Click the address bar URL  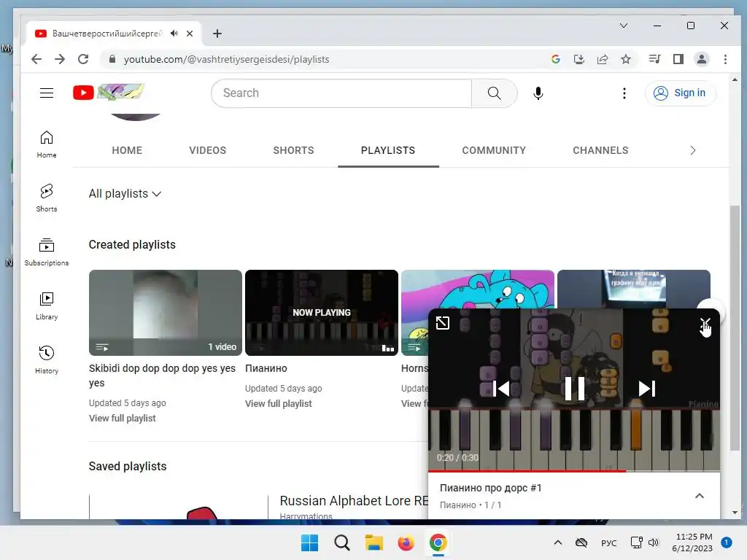(x=226, y=60)
